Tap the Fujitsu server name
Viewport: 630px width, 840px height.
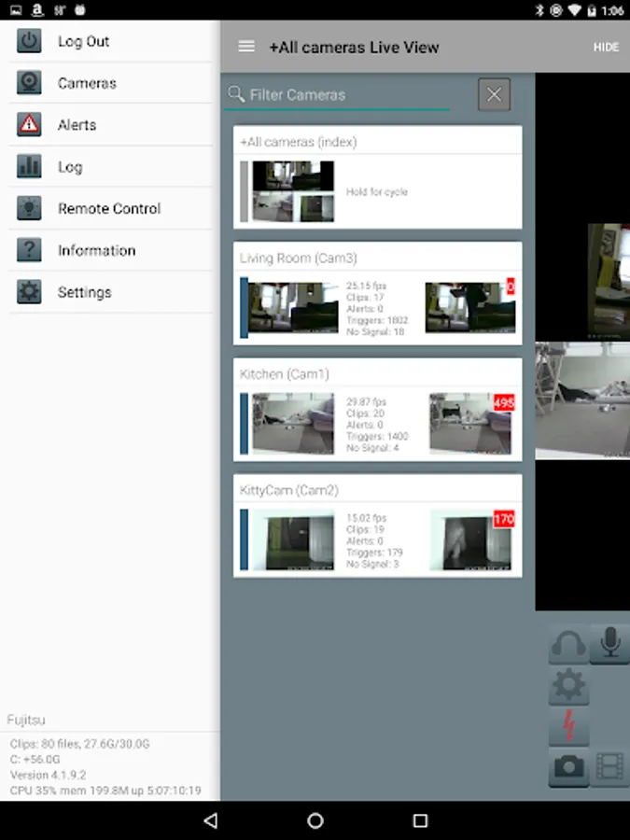point(26,720)
